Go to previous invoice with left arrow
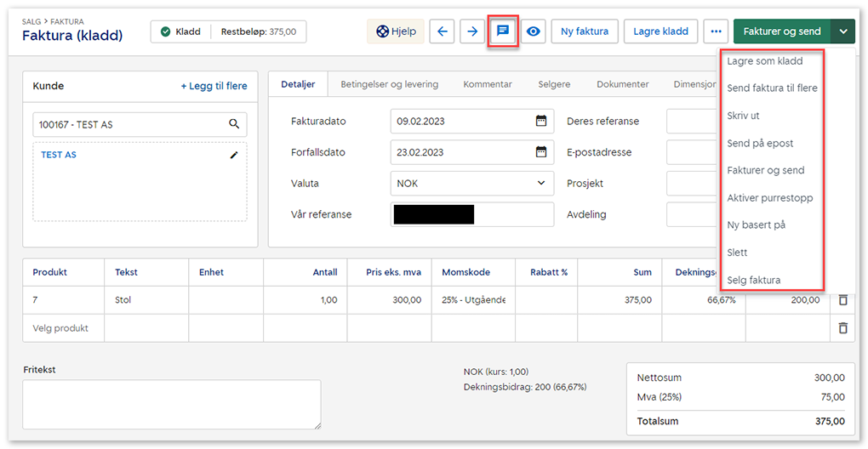Viewport: 868px width, 449px height. 441,31
